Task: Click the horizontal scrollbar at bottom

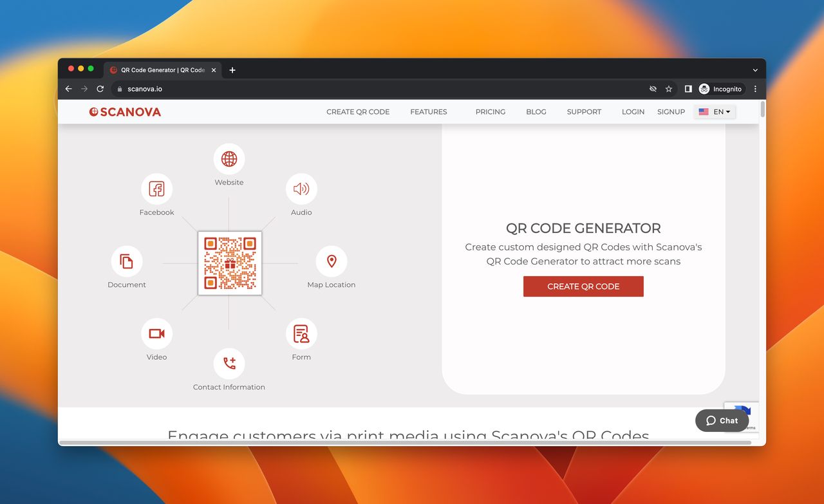Action: tap(406, 442)
